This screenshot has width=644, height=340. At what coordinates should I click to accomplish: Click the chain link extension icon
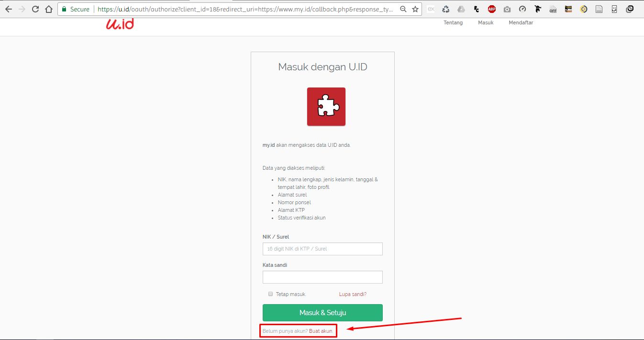point(630,9)
